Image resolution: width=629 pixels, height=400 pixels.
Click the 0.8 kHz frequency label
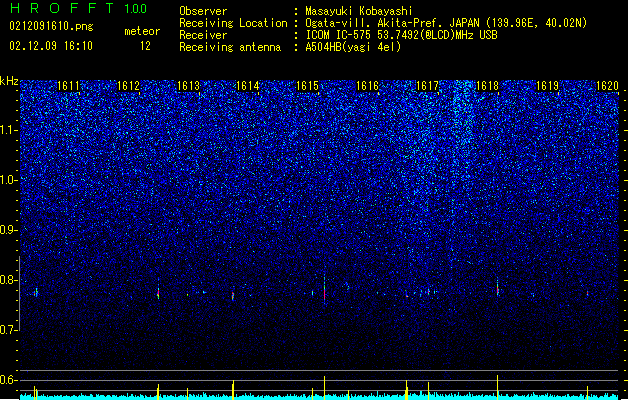point(9,280)
